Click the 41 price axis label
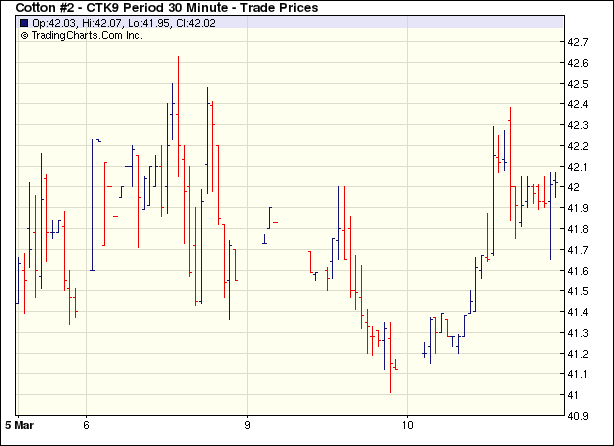This screenshot has width=614, height=446. (574, 395)
